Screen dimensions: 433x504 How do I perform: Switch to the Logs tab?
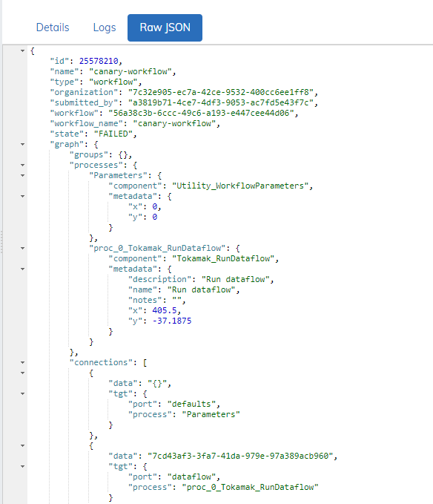[x=105, y=27]
